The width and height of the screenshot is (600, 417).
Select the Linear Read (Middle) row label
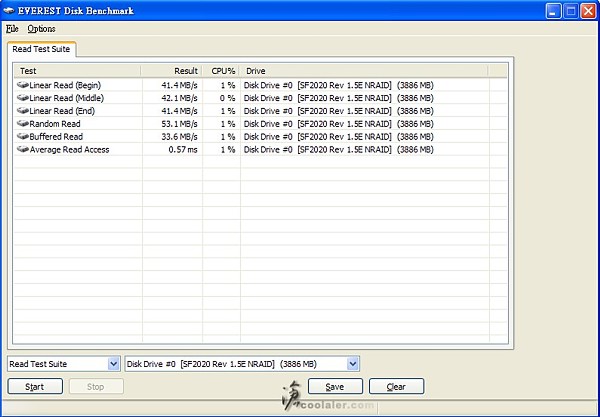click(67, 98)
